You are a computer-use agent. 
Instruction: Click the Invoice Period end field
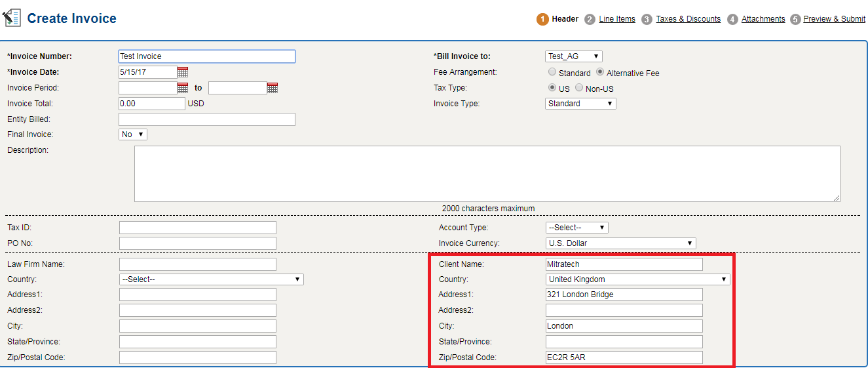[237, 88]
